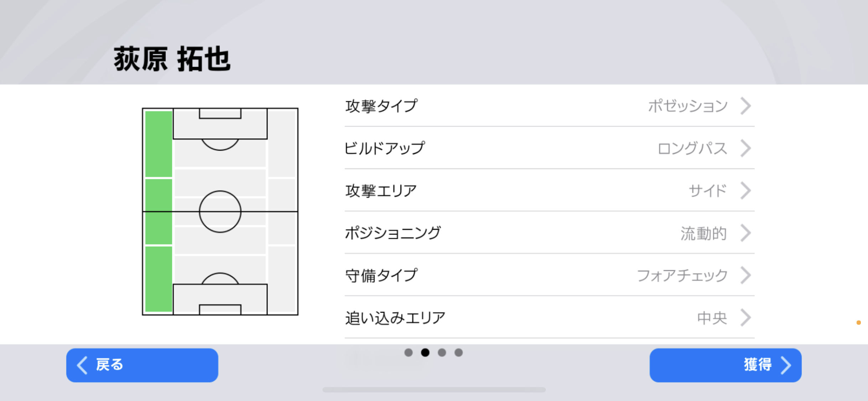868x401 pixels.
Task: Tap the center circle on pitch diagram
Action: (220, 212)
